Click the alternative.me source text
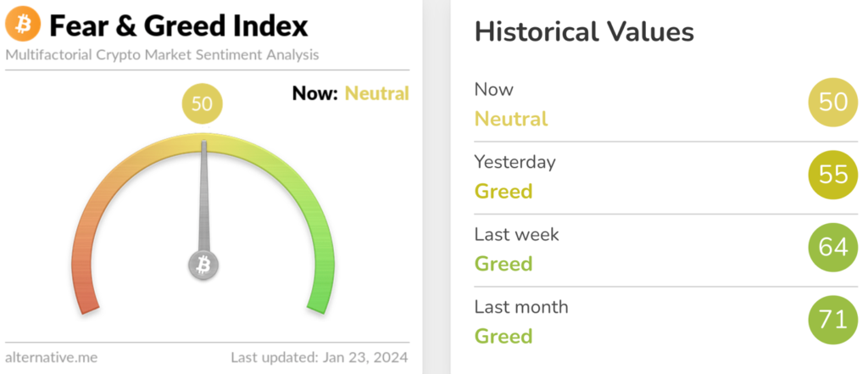Screen dimensions: 868x374 click(52, 358)
